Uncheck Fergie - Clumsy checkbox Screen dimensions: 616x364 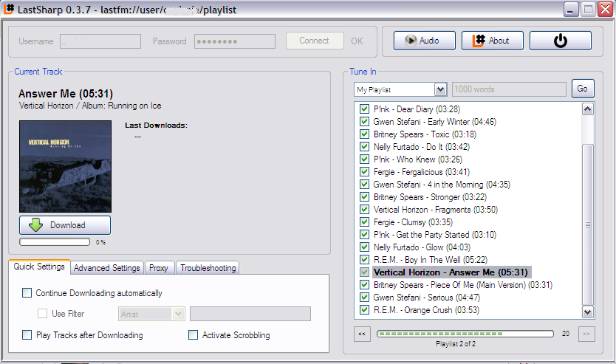pos(365,222)
